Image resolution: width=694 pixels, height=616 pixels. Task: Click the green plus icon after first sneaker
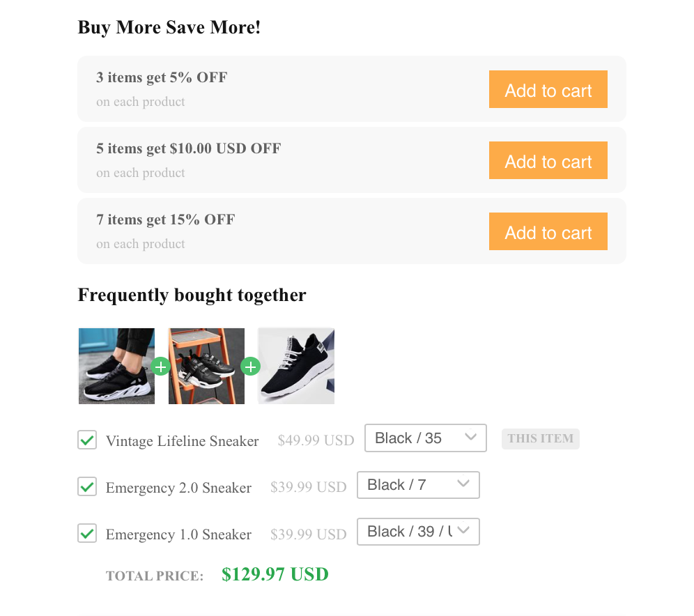(x=160, y=366)
